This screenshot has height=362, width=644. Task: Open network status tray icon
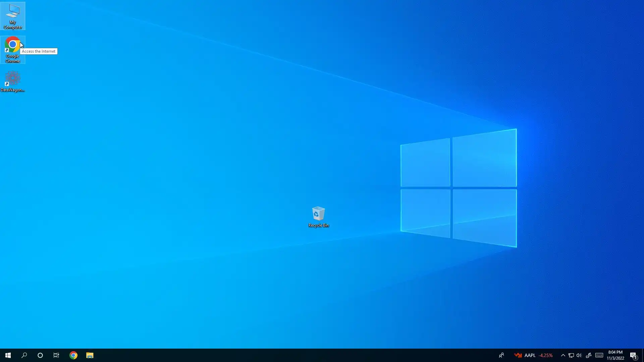pyautogui.click(x=571, y=355)
